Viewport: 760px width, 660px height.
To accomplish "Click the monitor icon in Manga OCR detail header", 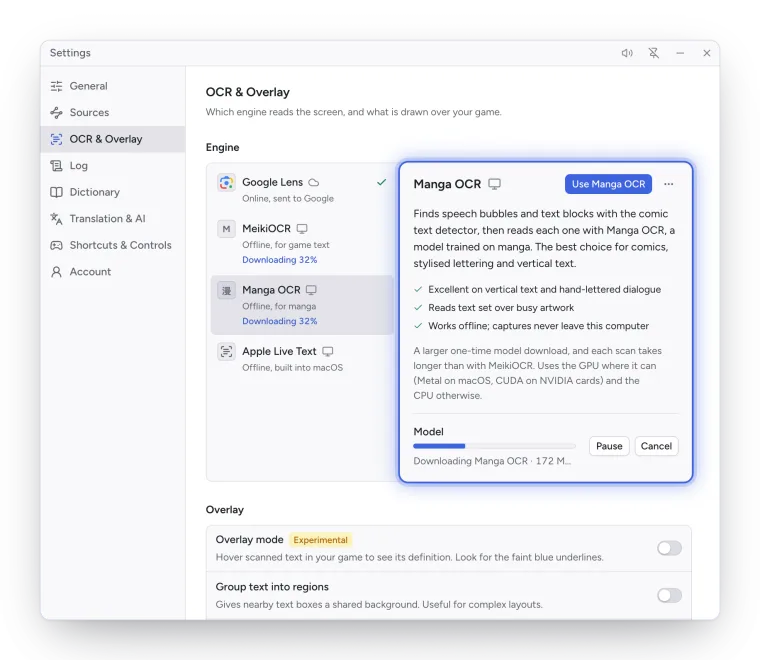I will click(x=494, y=184).
